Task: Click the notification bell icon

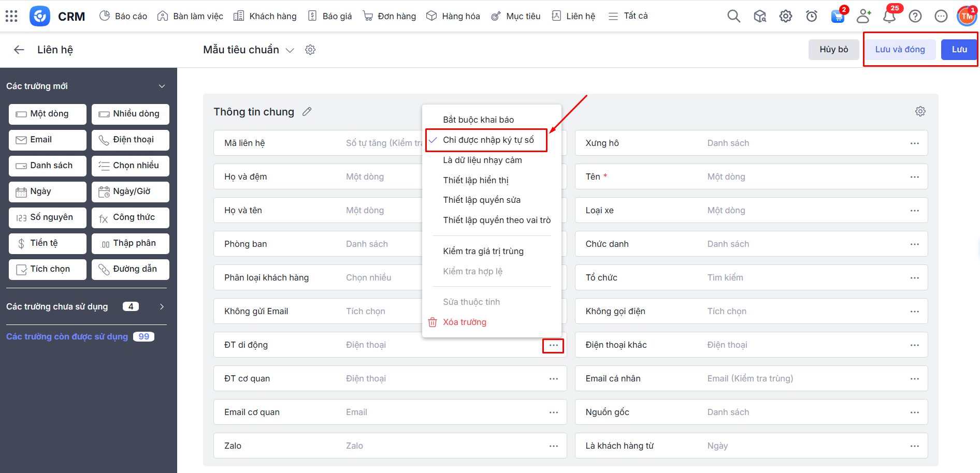Action: click(889, 16)
